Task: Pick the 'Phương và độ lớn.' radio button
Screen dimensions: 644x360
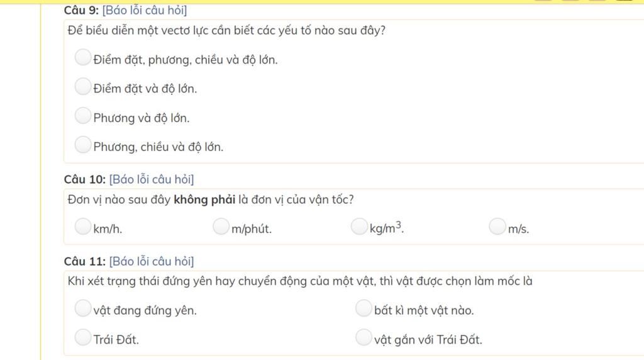Action: pos(82,115)
